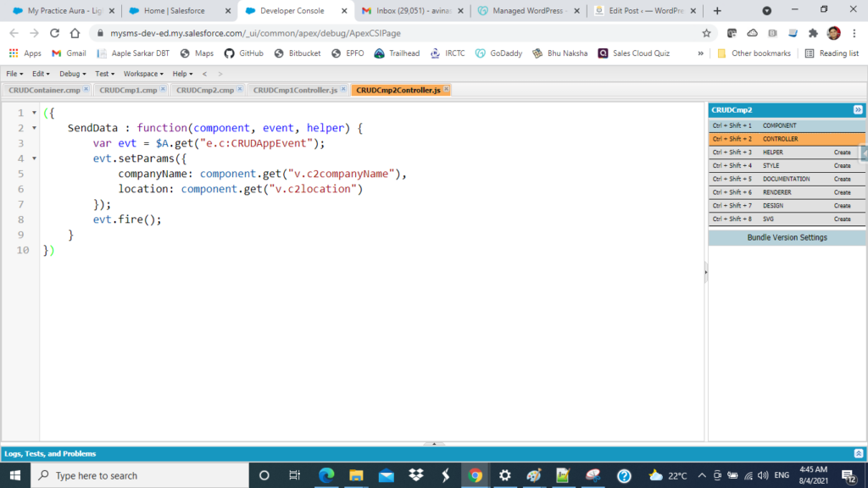Viewport: 868px width, 488px height.
Task: Create STYLE for the bundle
Action: tap(842, 165)
